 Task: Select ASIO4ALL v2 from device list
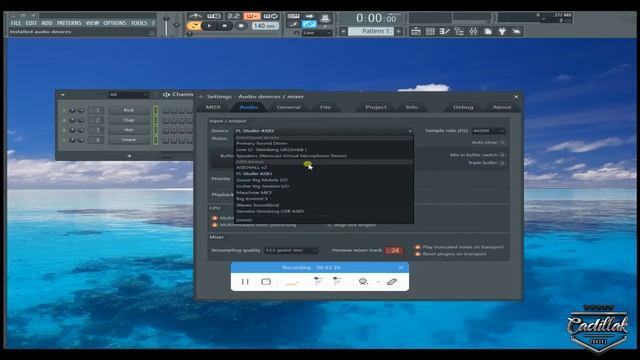[324, 167]
